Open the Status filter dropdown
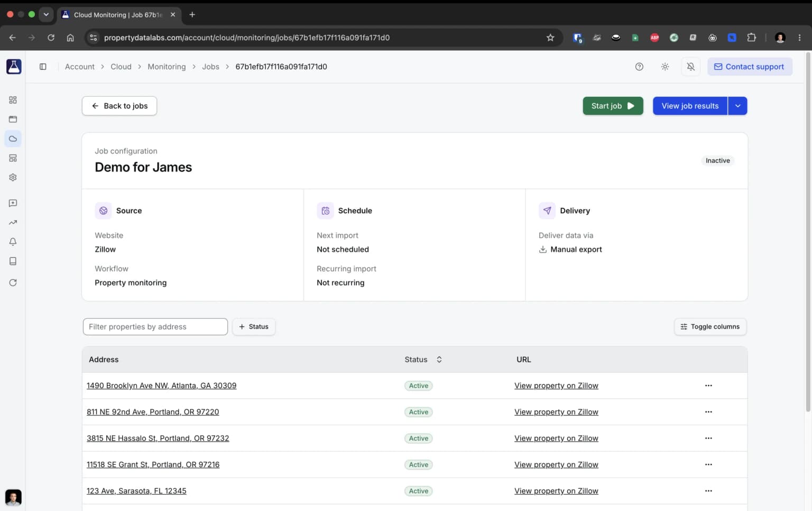This screenshot has width=812, height=511. [254, 327]
